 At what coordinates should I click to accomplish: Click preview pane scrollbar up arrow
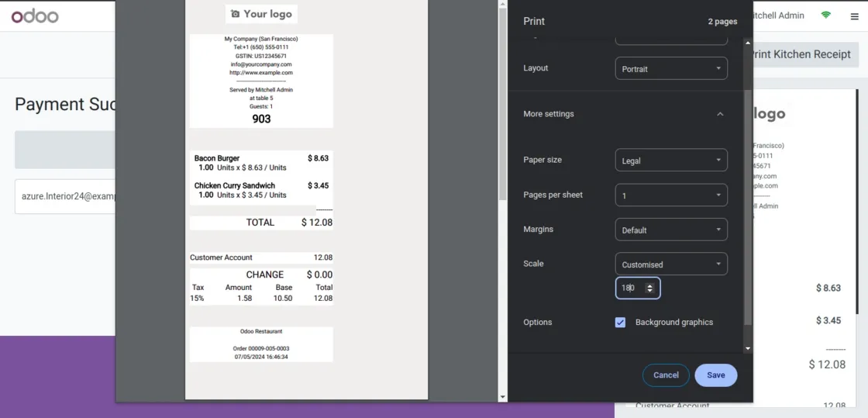(x=503, y=5)
